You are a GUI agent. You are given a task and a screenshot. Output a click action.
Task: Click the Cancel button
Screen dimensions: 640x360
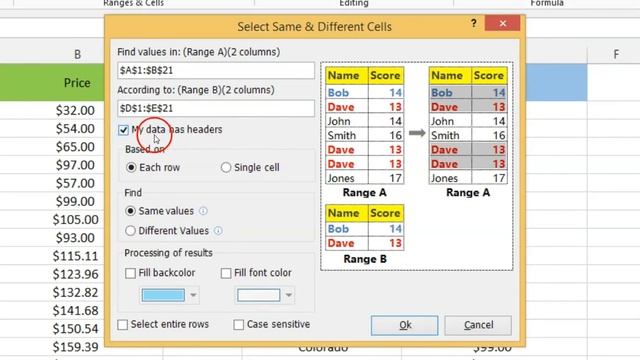click(x=478, y=325)
